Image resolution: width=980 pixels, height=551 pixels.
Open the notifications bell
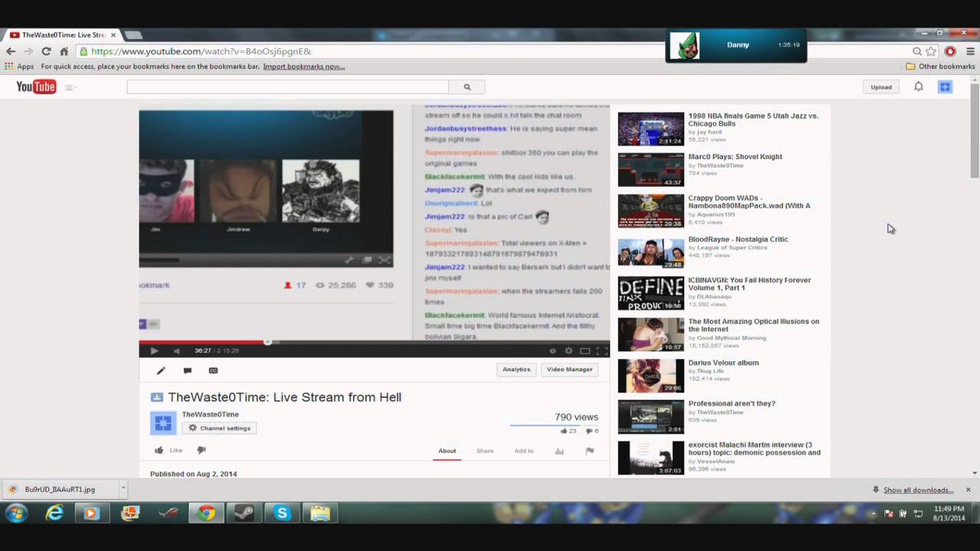pos(918,87)
